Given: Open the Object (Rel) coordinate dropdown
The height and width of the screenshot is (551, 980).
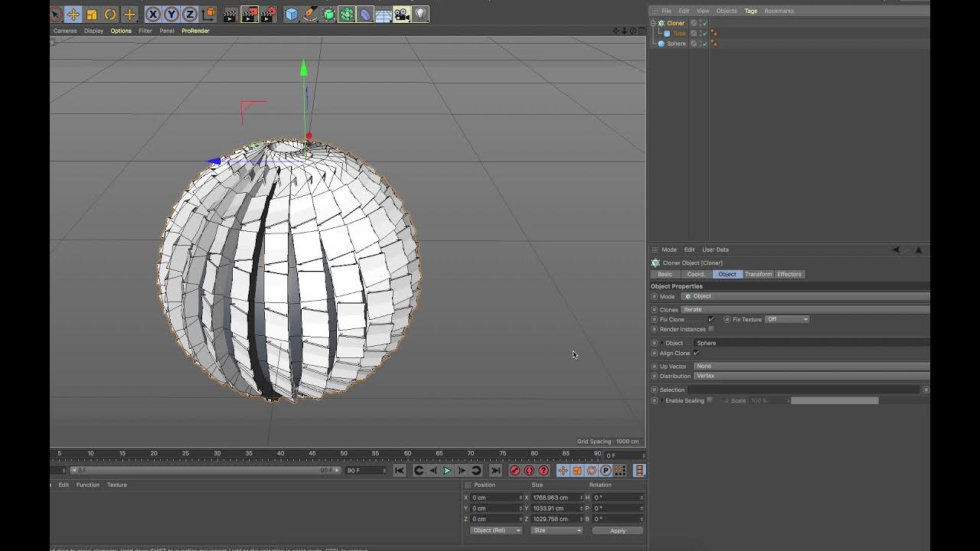Looking at the screenshot, I should click(496, 530).
